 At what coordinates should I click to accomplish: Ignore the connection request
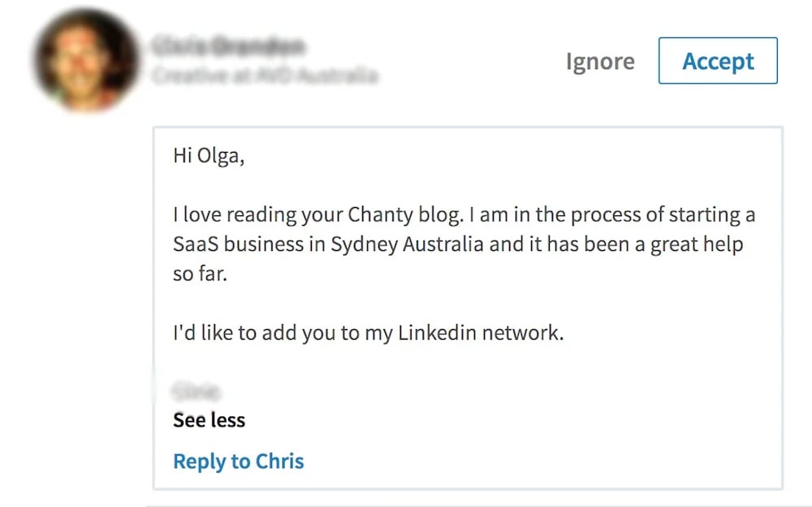click(600, 62)
